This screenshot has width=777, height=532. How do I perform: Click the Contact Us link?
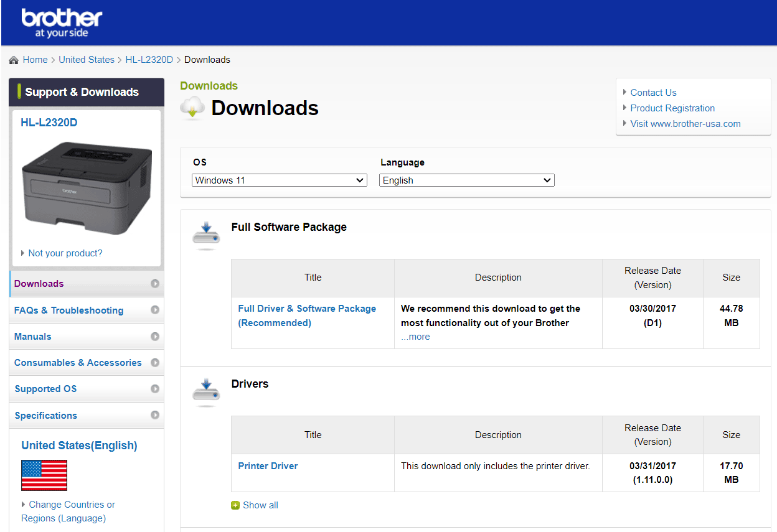pos(652,92)
